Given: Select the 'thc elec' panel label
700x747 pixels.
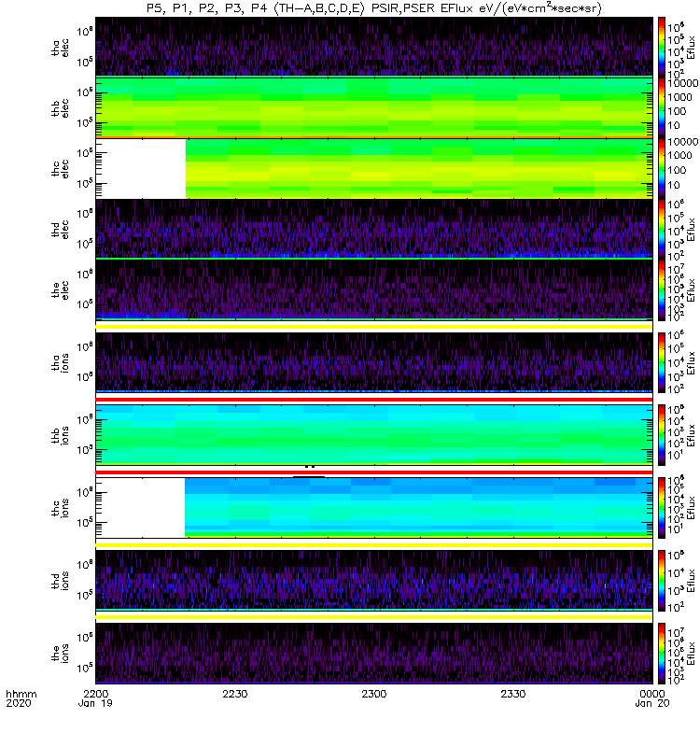Looking at the screenshot, I should point(61,169).
